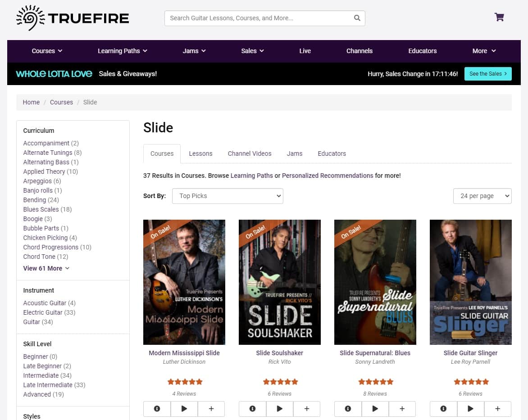Open the More navigation dropdown
This screenshot has height=420, width=528.
pos(484,51)
